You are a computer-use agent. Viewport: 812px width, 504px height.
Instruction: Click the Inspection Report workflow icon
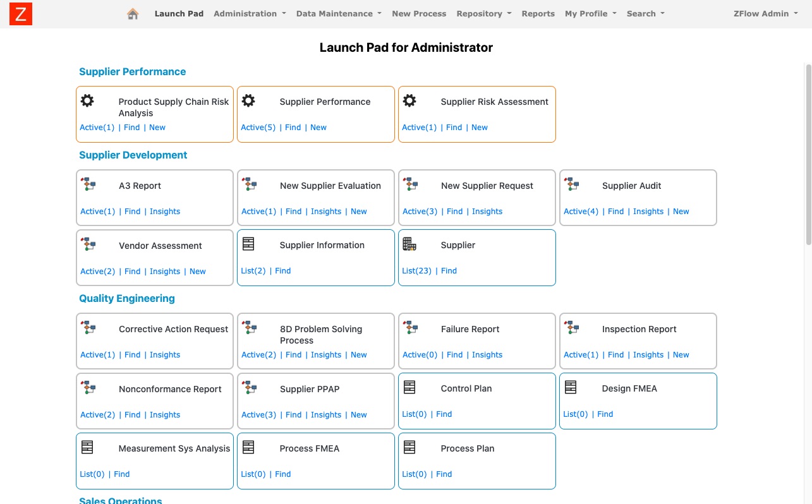(571, 328)
